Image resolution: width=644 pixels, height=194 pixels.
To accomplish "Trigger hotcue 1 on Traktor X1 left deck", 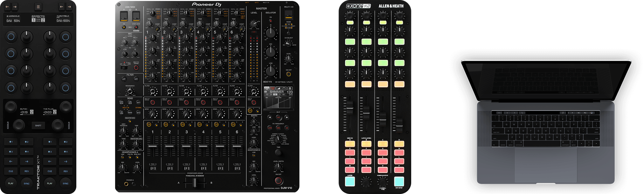I will [11, 142].
